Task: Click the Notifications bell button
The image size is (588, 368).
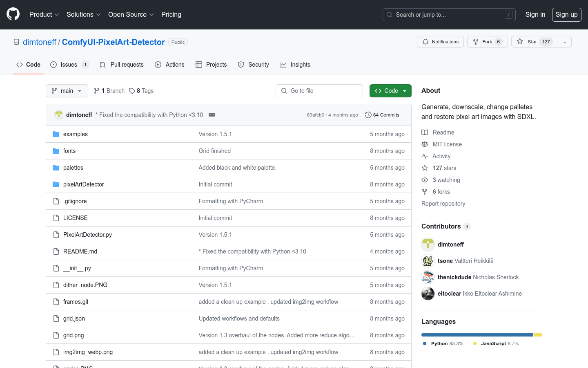Action: point(440,42)
